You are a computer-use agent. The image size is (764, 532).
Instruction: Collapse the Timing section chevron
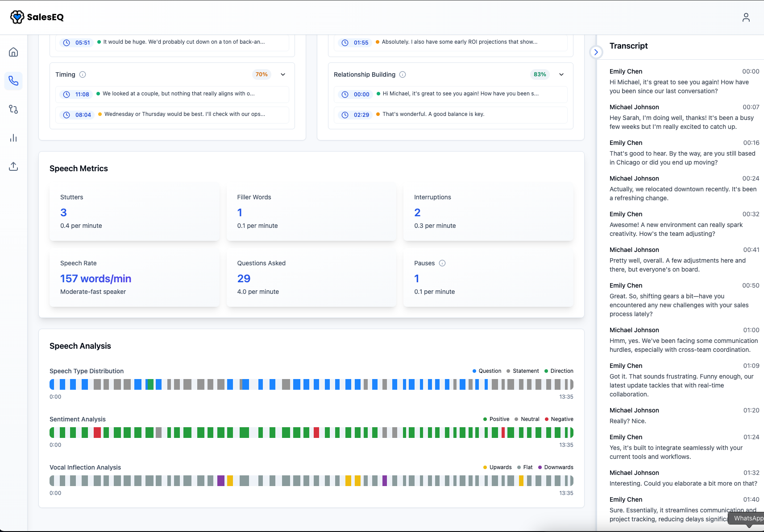coord(283,74)
